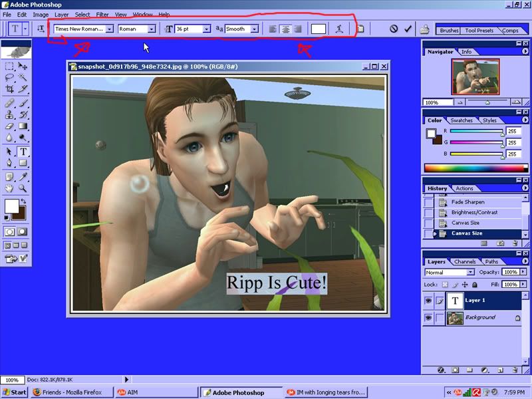Cancel current text edits
The width and height of the screenshot is (532, 399).
point(393,29)
